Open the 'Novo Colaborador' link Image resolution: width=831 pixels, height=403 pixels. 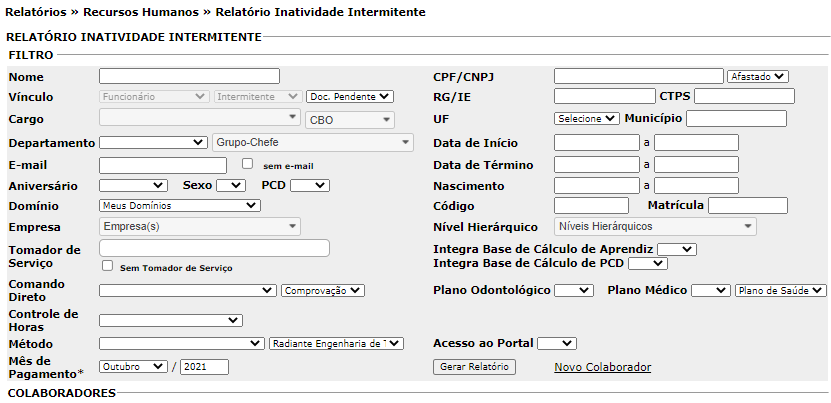pos(602,367)
